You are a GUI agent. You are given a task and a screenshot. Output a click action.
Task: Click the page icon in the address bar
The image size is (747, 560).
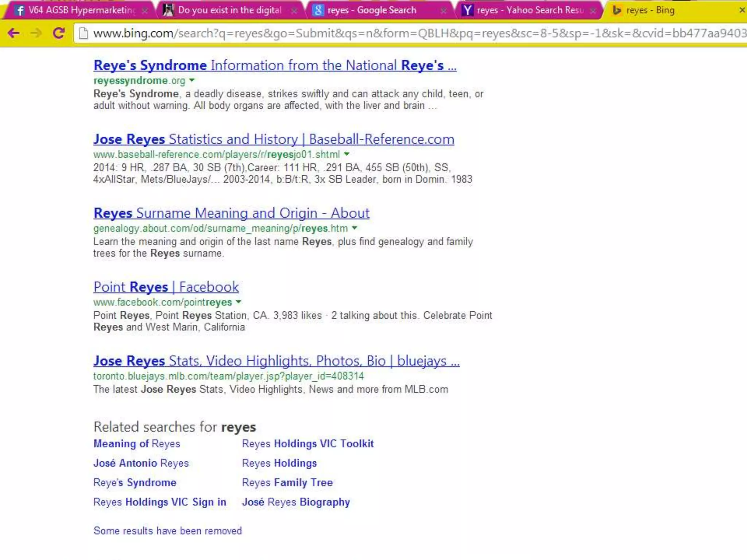pos(84,33)
